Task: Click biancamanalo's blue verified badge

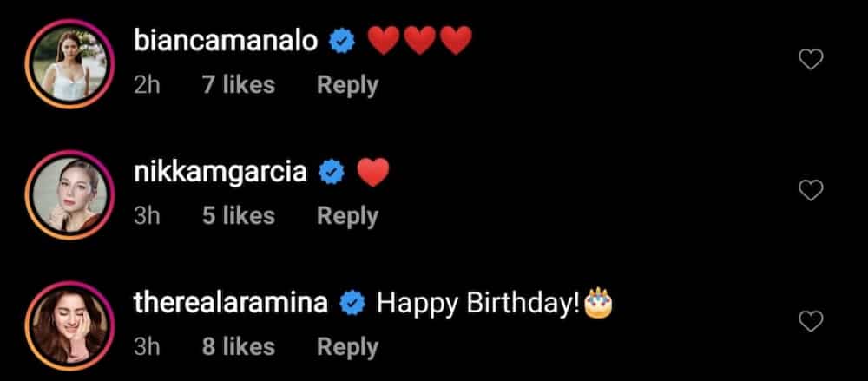Action: point(342,42)
